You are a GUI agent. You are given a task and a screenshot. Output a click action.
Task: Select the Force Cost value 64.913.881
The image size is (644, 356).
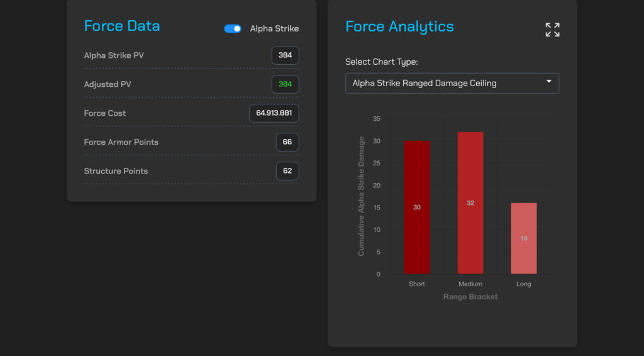274,113
